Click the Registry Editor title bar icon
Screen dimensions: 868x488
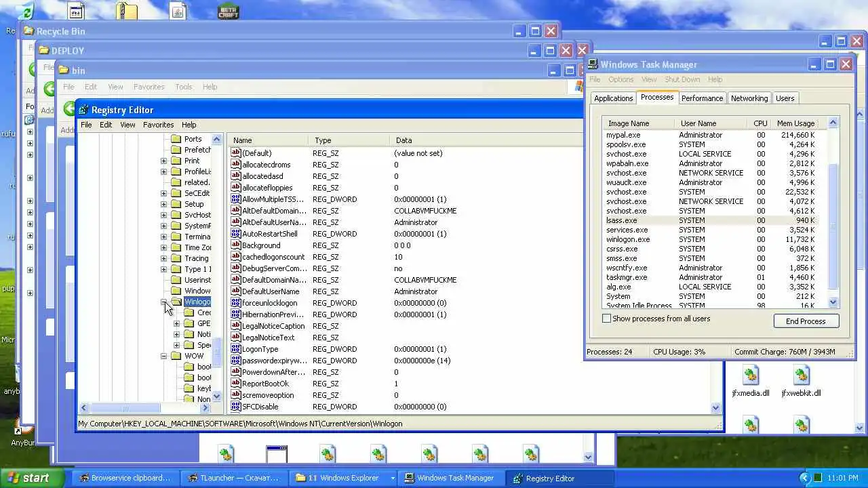pyautogui.click(x=84, y=110)
